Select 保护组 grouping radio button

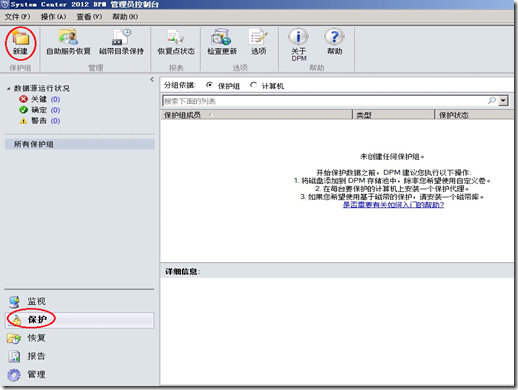[x=209, y=85]
